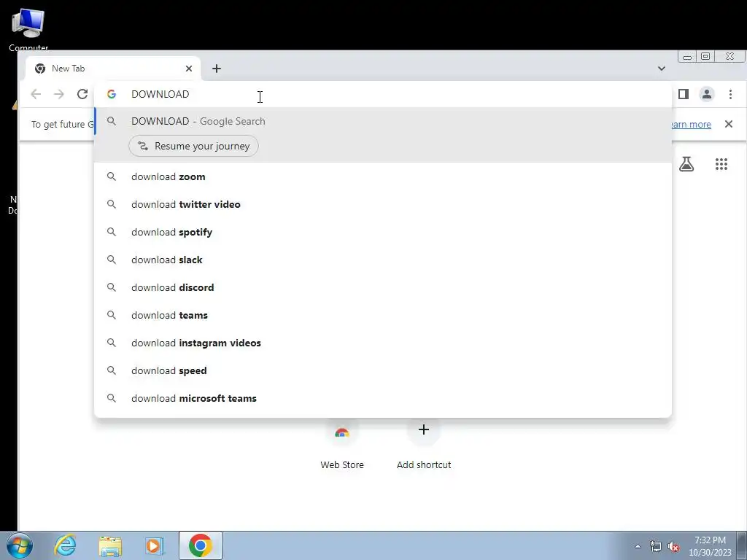Open the Search Labs flask icon
The height and width of the screenshot is (560, 747).
pos(686,164)
